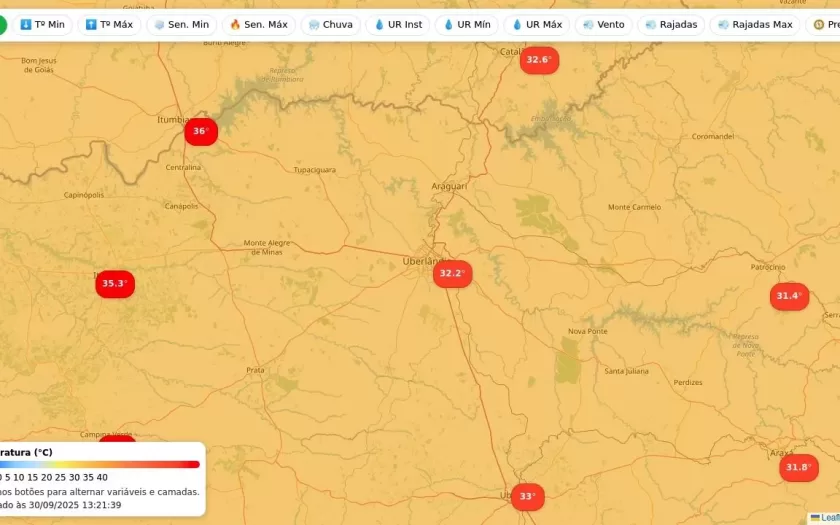
Task: Select the 35.3° temperature marker
Action: coord(115,284)
